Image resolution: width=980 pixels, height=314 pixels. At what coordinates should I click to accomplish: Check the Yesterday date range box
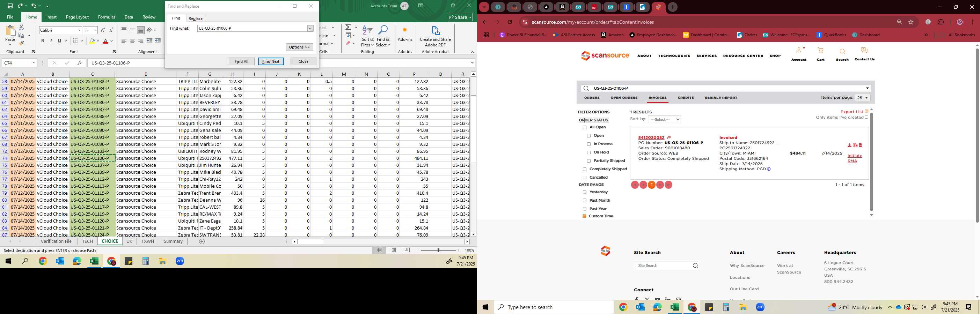pos(585,192)
